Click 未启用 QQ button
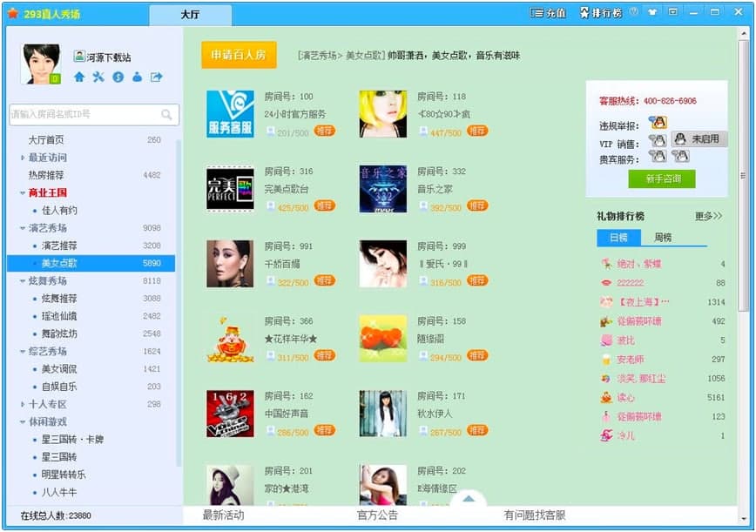 click(x=699, y=139)
